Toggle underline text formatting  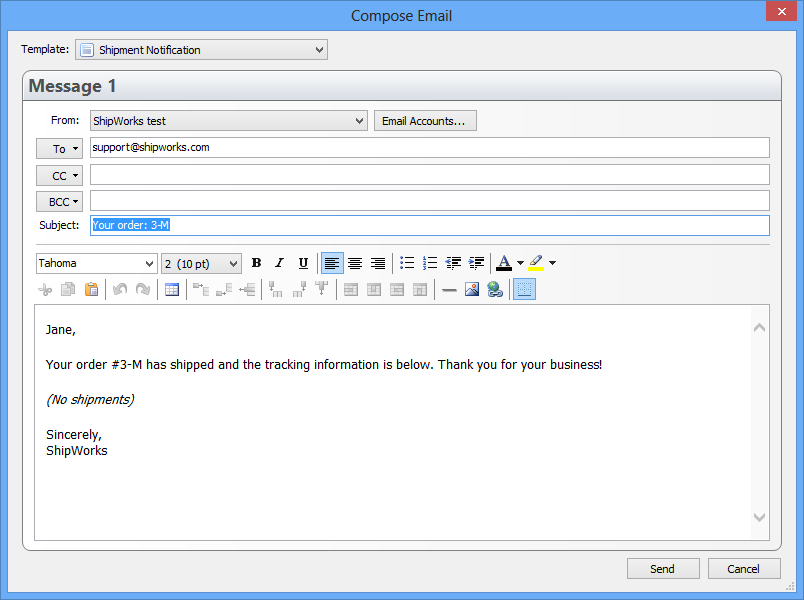point(303,263)
